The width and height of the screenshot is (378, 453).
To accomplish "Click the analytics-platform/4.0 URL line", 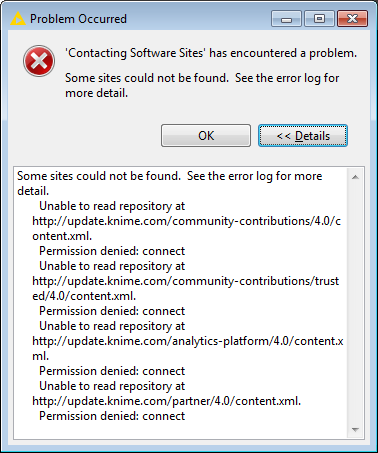I will point(188,348).
